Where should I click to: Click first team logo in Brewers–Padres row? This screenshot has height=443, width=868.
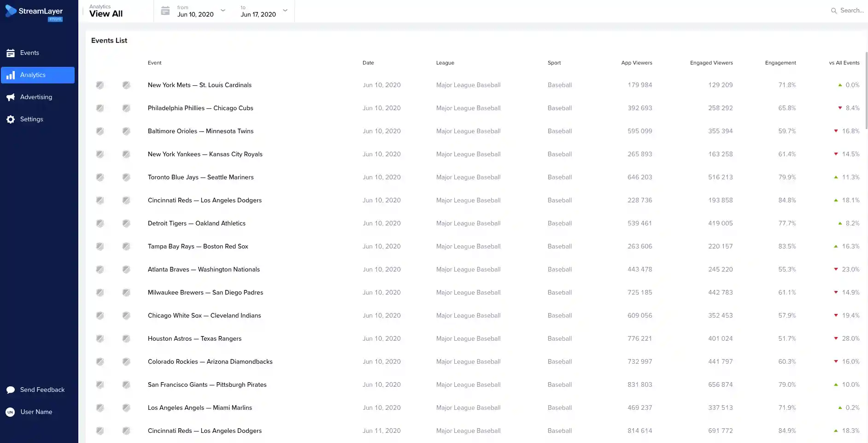100,293
